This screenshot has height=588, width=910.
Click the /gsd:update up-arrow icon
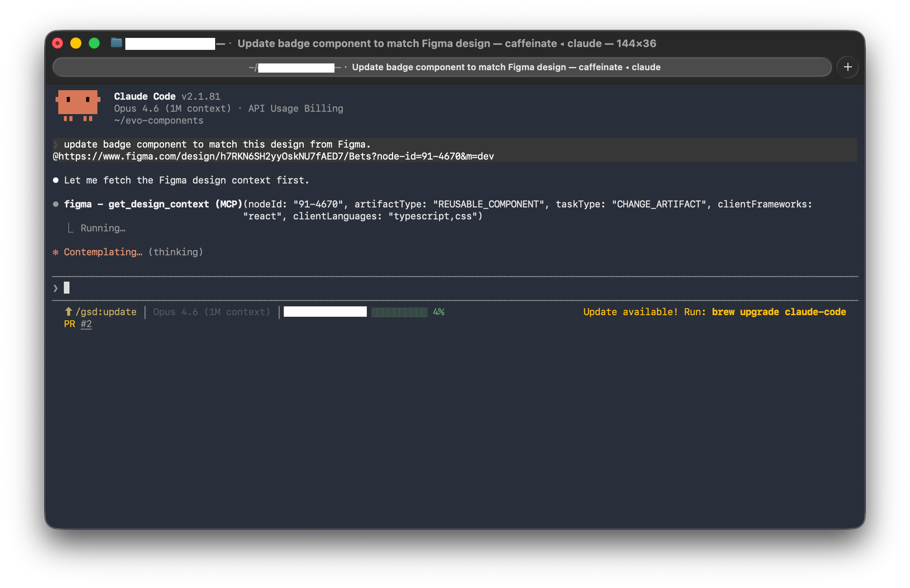coord(68,312)
